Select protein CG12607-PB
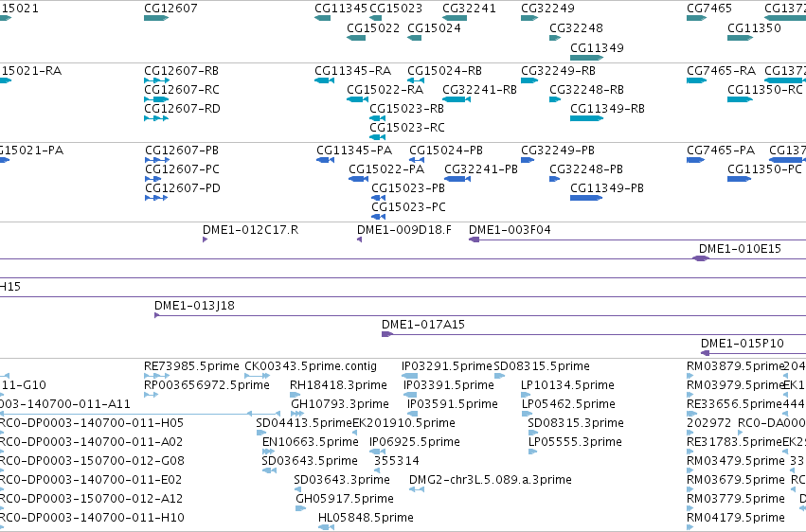 pyautogui.click(x=182, y=151)
